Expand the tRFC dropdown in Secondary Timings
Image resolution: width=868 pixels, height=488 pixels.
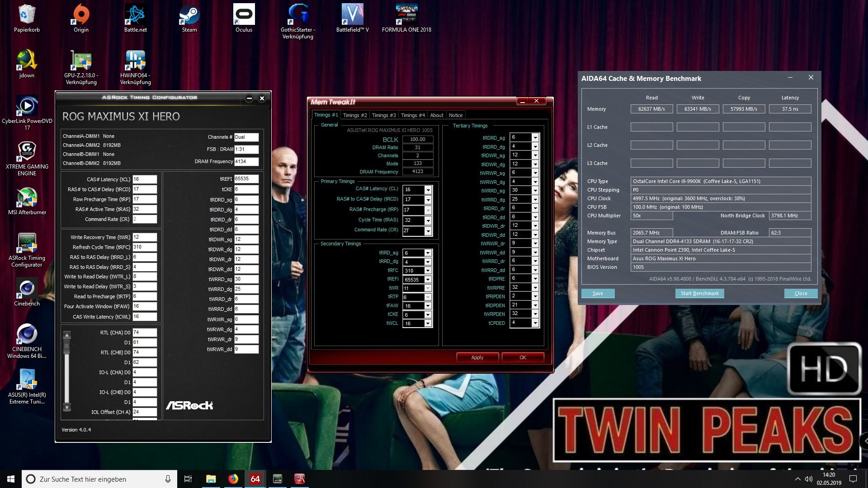(428, 271)
